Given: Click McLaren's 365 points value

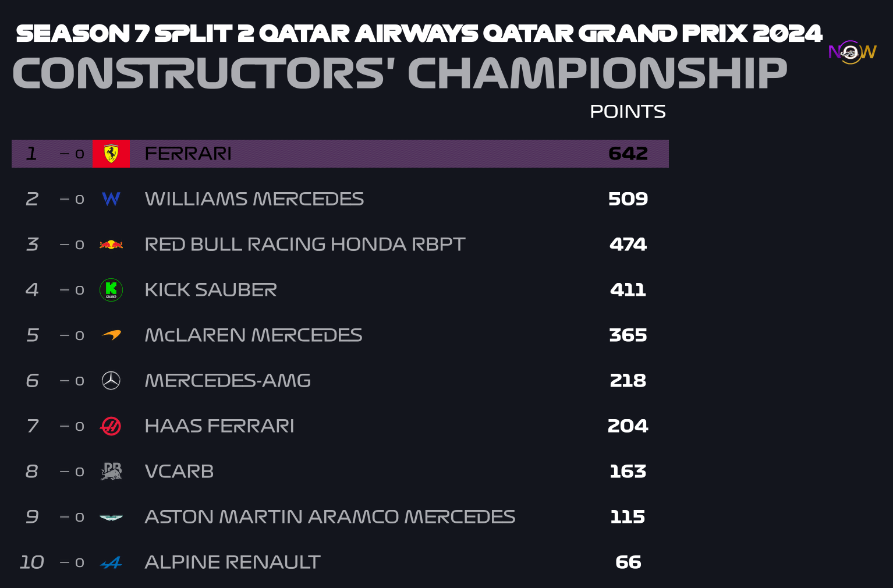Looking at the screenshot, I should (x=628, y=335).
